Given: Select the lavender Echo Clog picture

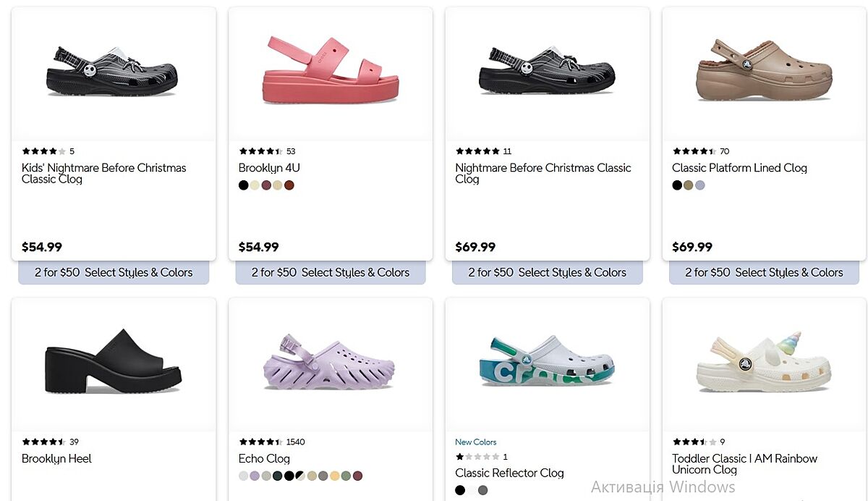Looking at the screenshot, I should [331, 361].
